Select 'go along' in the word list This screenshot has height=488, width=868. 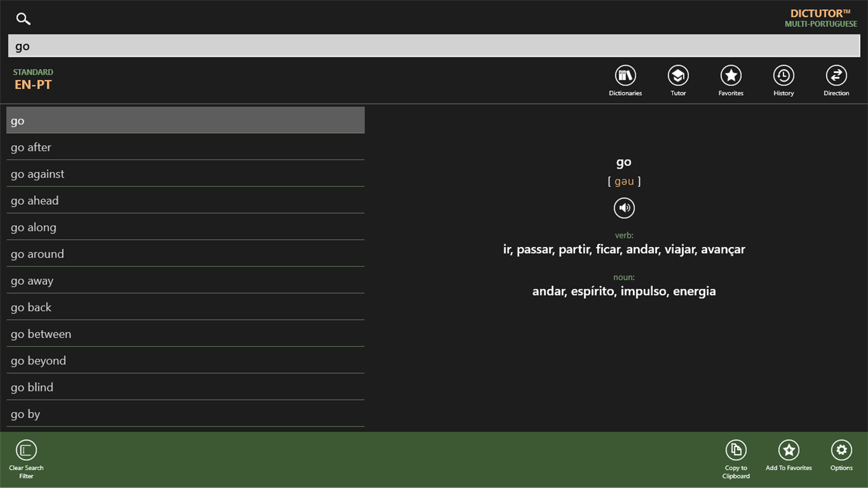186,227
